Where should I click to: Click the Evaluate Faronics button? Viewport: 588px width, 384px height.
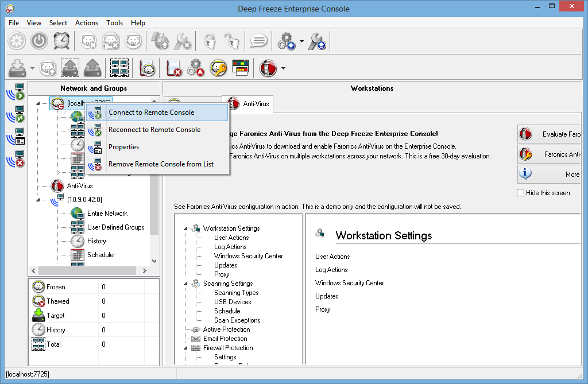[x=549, y=134]
